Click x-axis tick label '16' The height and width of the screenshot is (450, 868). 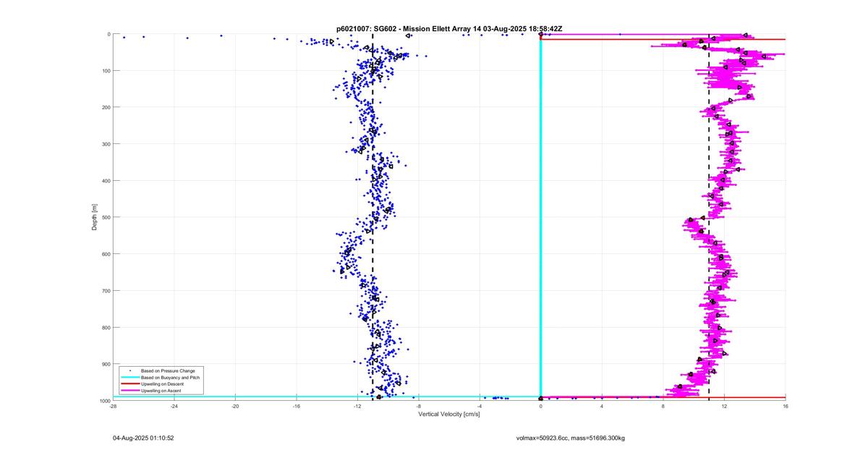click(x=785, y=406)
